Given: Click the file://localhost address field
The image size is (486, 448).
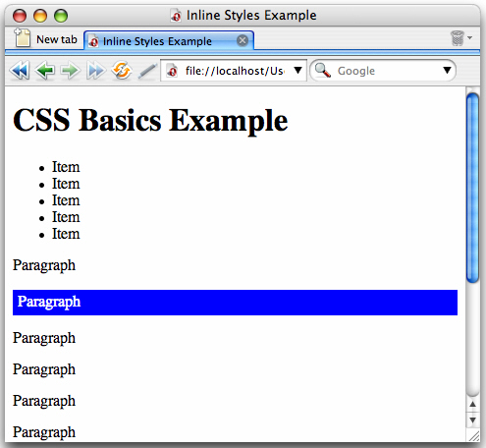Looking at the screenshot, I should click(x=234, y=71).
